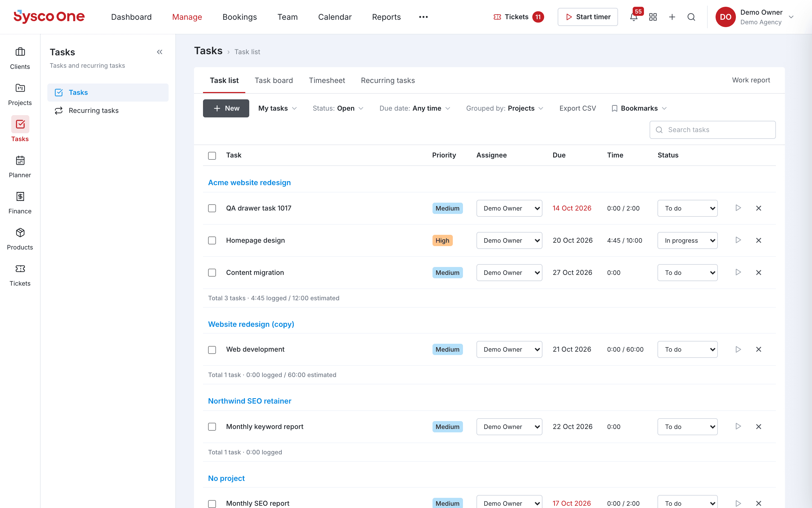Open the Website redesign (copy) project link
This screenshot has width=812, height=508.
click(x=251, y=324)
